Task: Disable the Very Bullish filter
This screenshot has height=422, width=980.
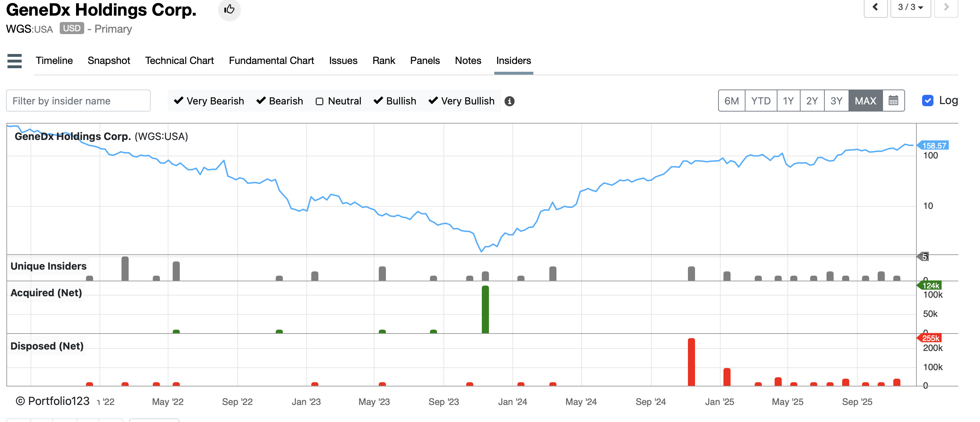Action: click(x=433, y=101)
